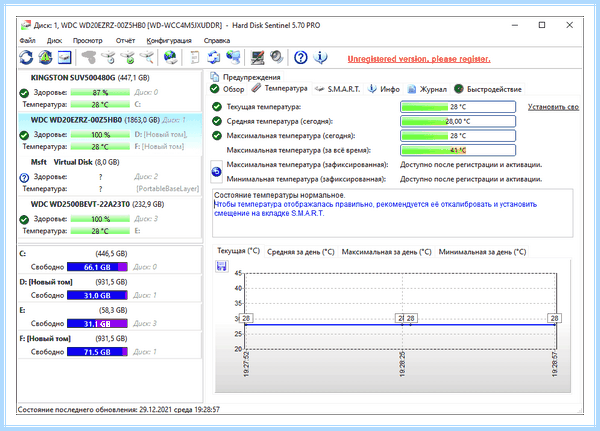Click the globe-with-computer toolbar icon
The image size is (600, 431).
pos(233,57)
